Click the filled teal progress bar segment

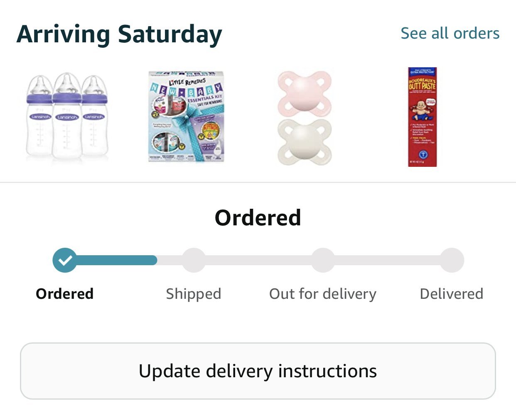point(116,260)
